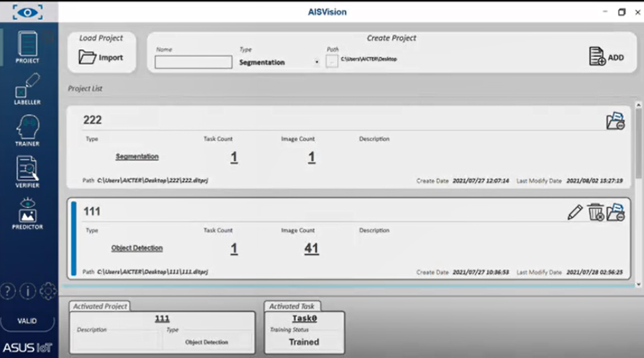
Task: Select the Project tab in sidebar
Action: point(27,47)
